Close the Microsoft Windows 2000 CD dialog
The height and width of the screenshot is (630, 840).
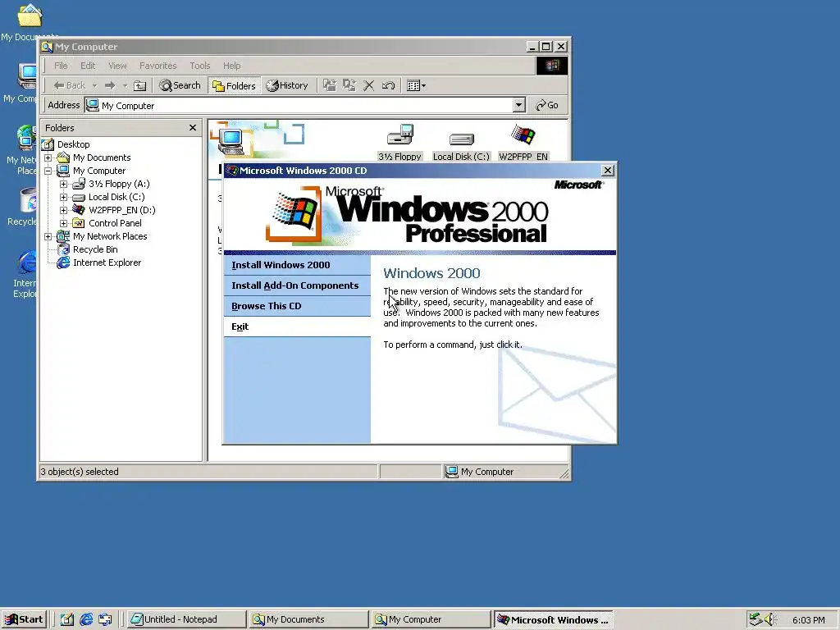pyautogui.click(x=608, y=171)
